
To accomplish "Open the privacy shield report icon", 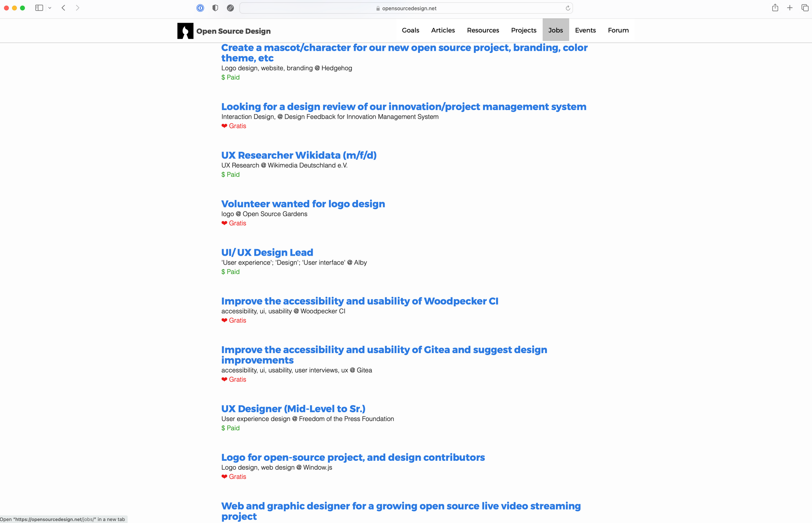I will [215, 8].
